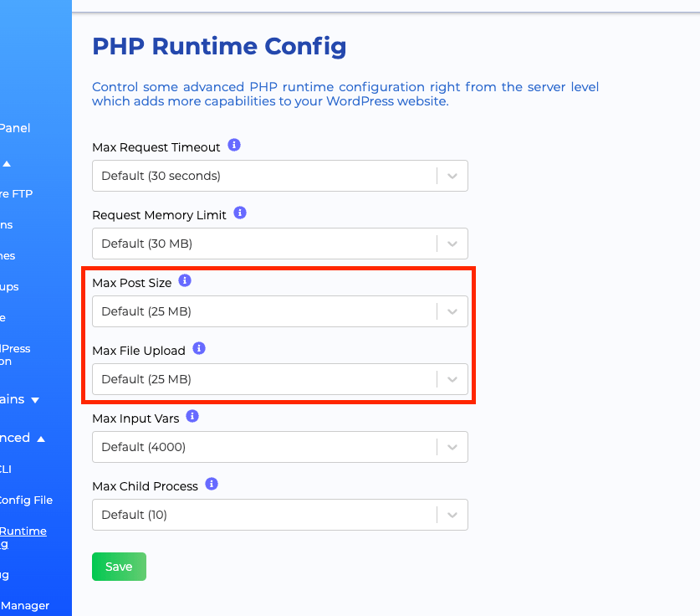The image size is (700, 616).
Task: Click the info icon next to Max Child Process
Action: pyautogui.click(x=211, y=485)
